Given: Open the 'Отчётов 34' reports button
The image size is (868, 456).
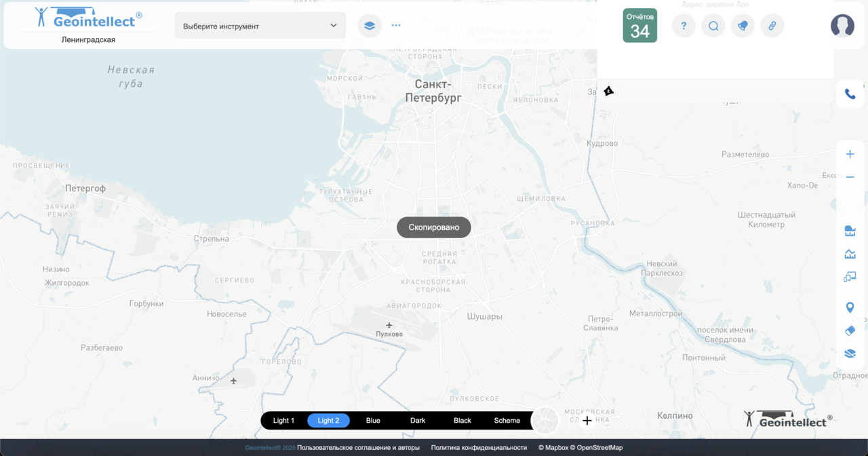Looking at the screenshot, I should [639, 26].
